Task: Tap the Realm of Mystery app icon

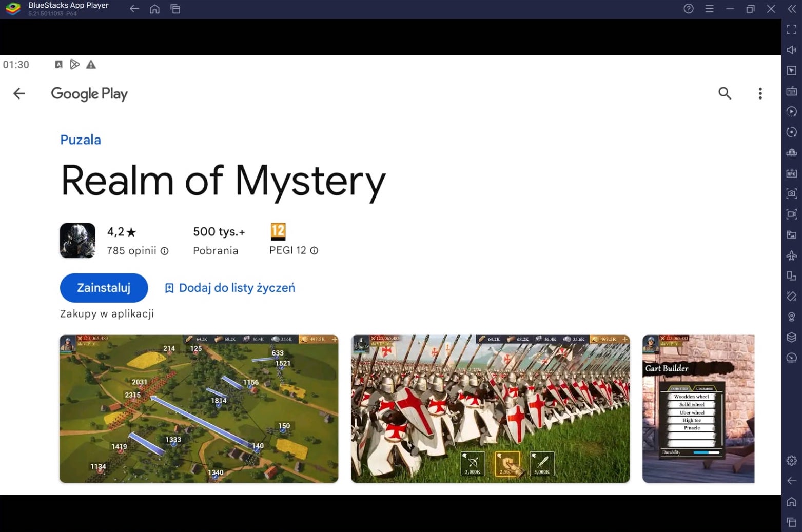Action: 77,240
